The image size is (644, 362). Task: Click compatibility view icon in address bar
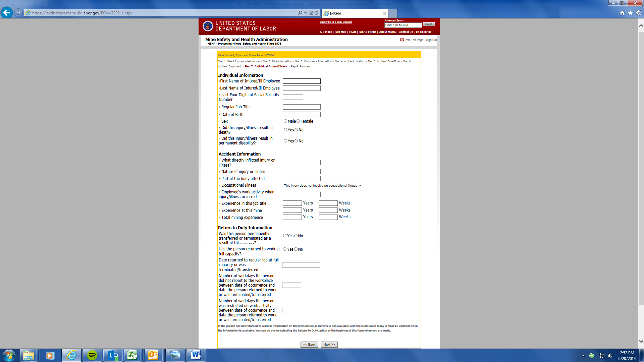click(x=311, y=13)
